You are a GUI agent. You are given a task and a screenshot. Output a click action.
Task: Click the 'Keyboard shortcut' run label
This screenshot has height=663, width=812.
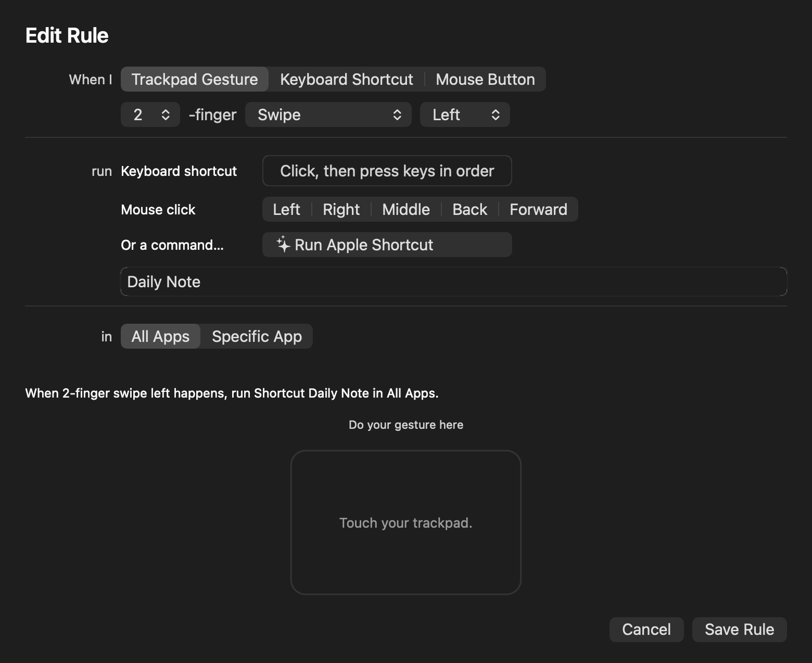click(179, 171)
